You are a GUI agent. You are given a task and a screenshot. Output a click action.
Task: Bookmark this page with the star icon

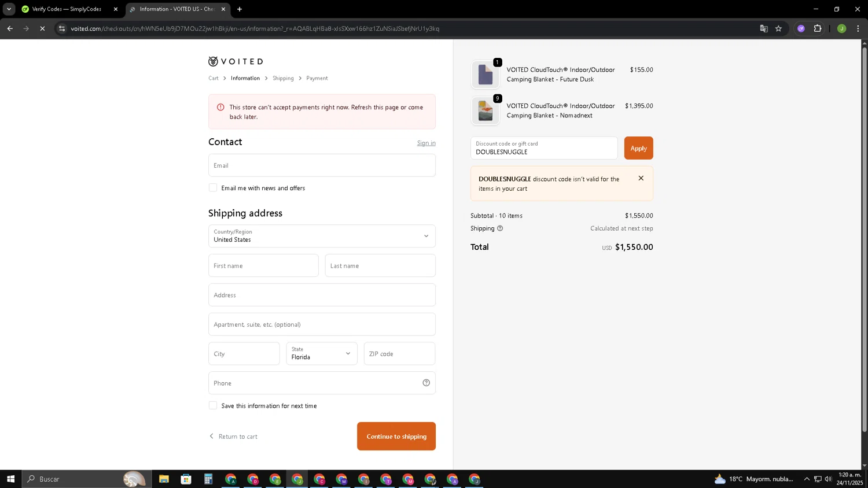(778, 28)
